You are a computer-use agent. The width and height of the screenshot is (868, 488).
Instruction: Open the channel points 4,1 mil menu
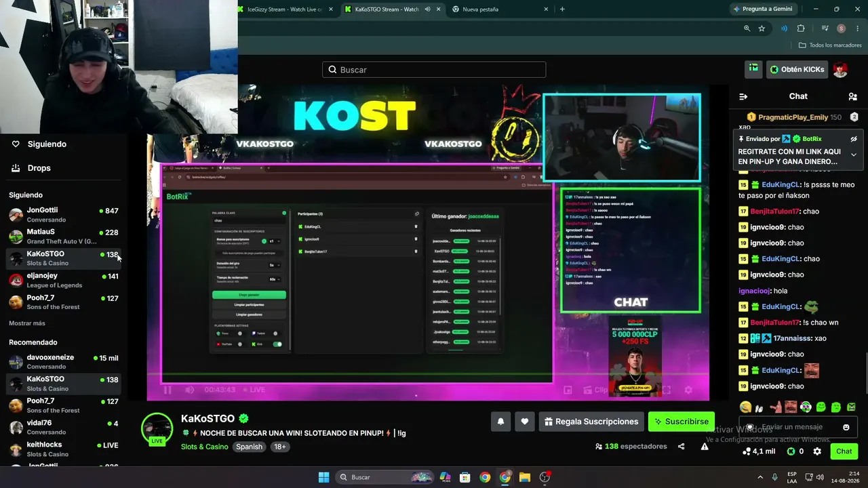click(759, 451)
